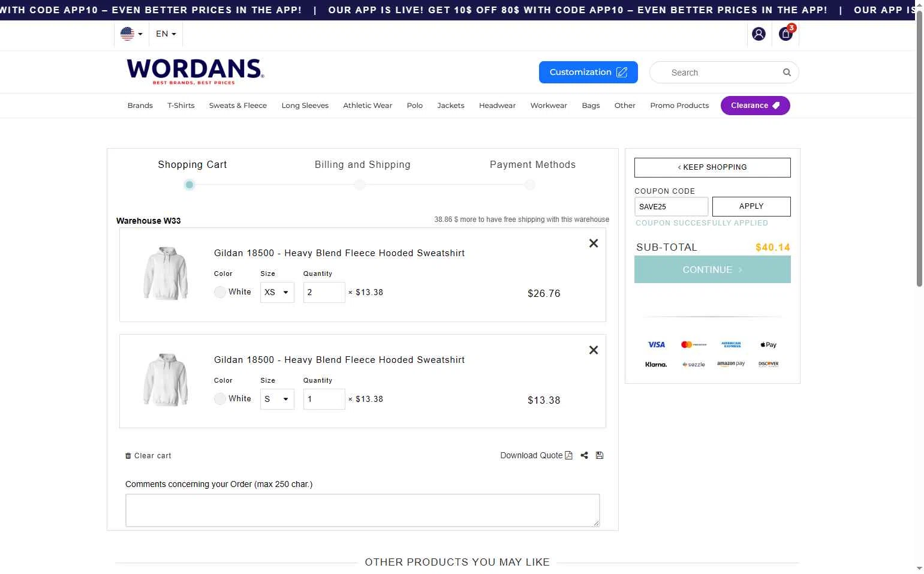Viewport: 924px width, 574px height.
Task: Go to Billing and Shipping step
Action: (362, 165)
